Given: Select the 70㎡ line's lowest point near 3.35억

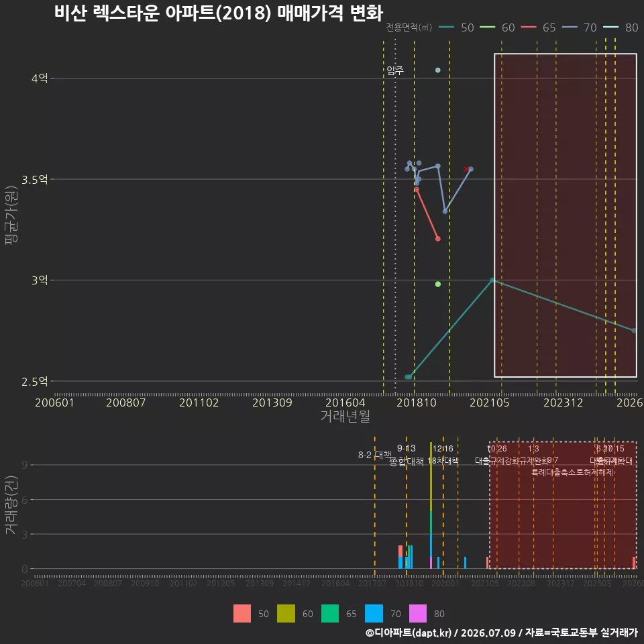Looking at the screenshot, I should coord(445,211).
